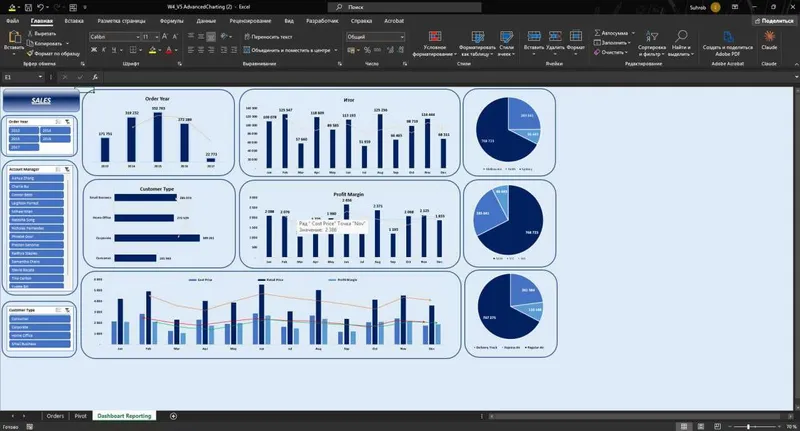Expand the fill color arrow menu

click(x=160, y=50)
